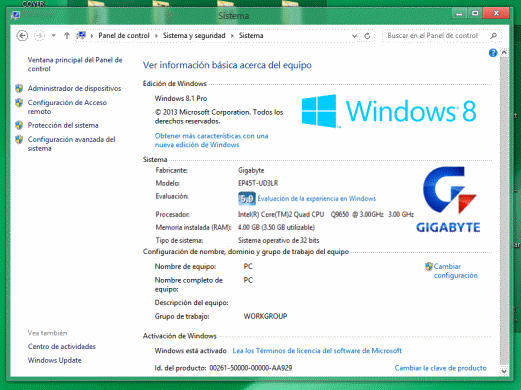Click scrollbar up arrow

pyautogui.click(x=504, y=53)
